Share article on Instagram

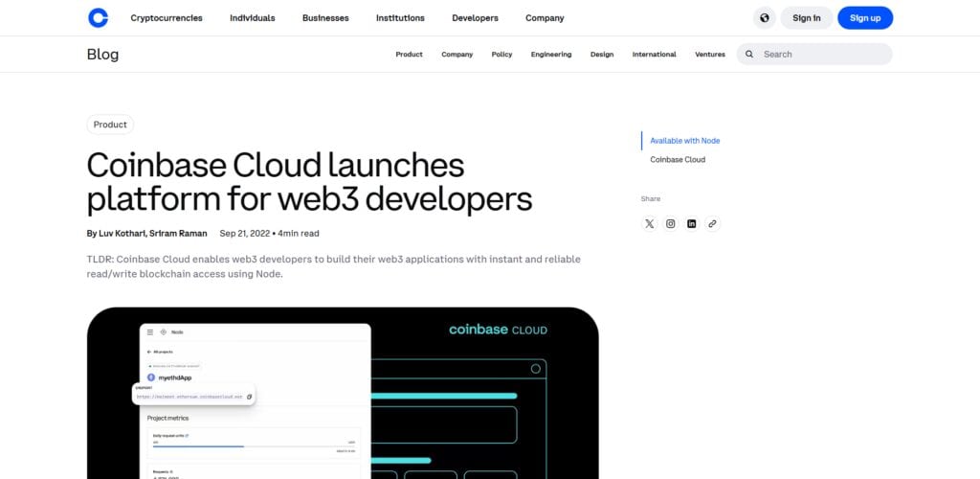(671, 224)
